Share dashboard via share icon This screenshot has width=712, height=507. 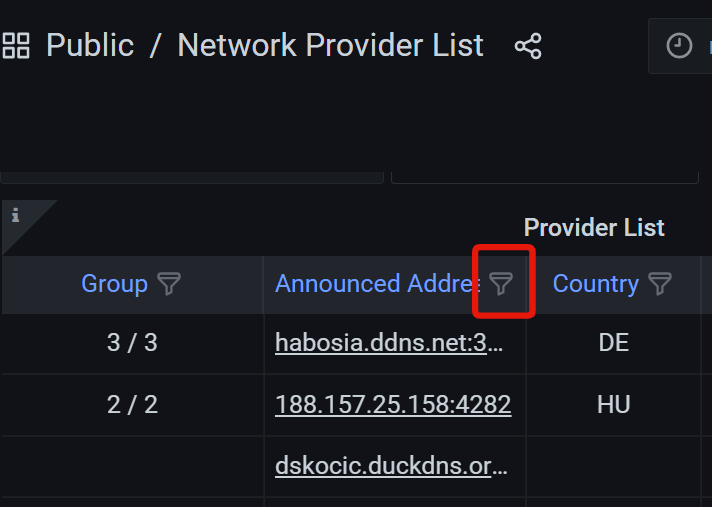[x=528, y=46]
